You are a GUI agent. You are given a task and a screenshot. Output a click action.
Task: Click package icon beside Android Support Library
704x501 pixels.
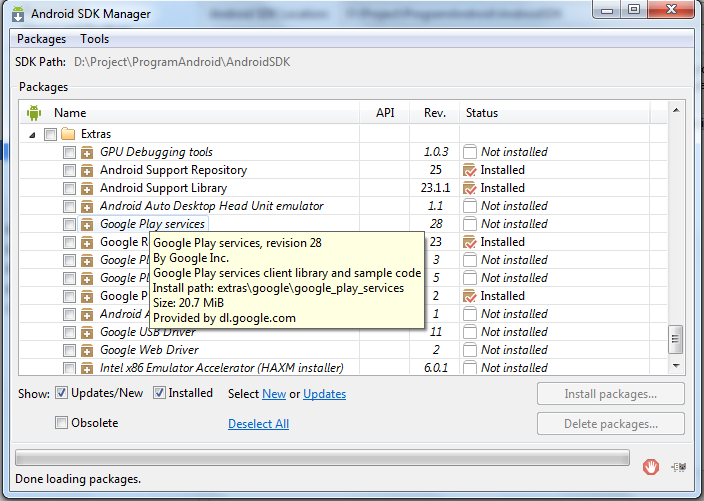click(x=87, y=189)
